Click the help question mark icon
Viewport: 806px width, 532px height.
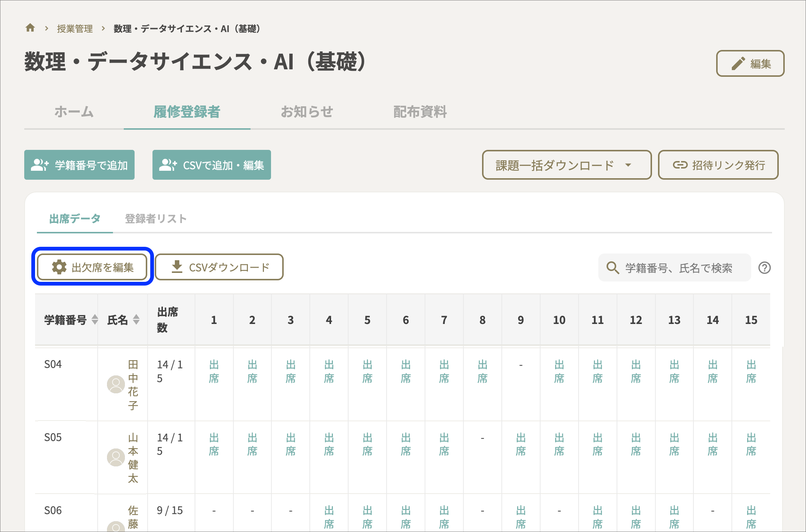click(x=765, y=268)
